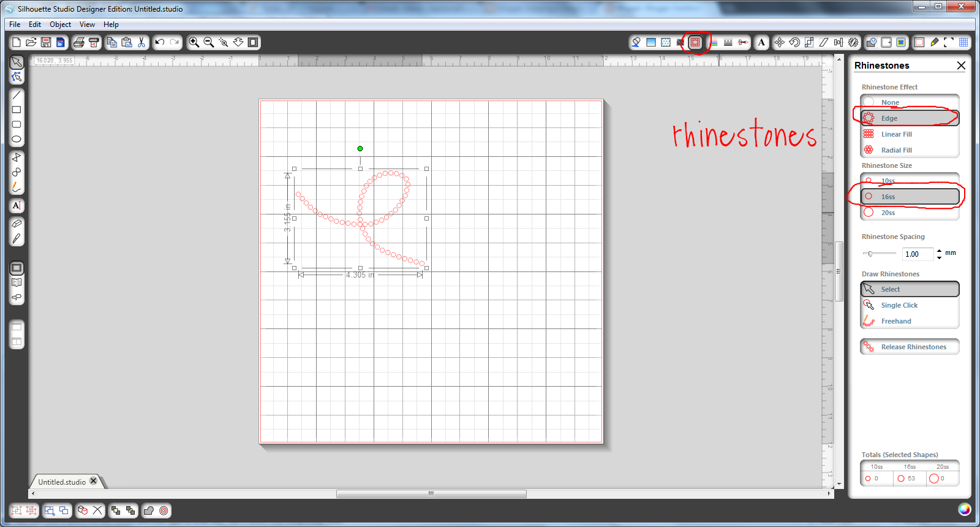Click the horizontal scrollbar thumb
Viewport: 980px width, 527px height.
click(x=431, y=494)
